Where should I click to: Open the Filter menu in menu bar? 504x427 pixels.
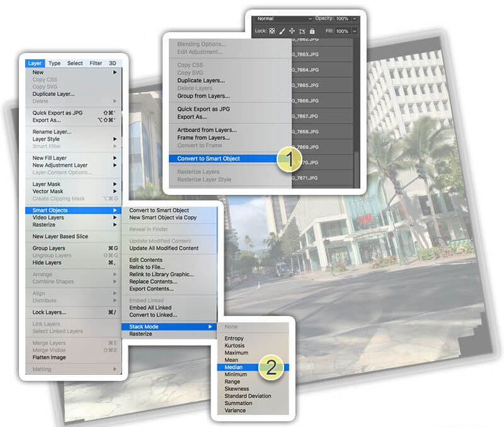pyautogui.click(x=96, y=63)
